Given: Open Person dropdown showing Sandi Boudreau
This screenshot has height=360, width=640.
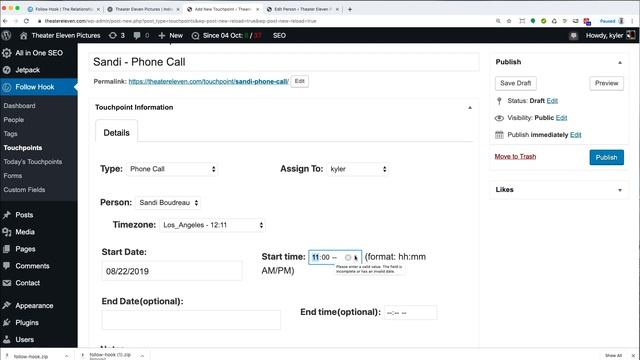Looking at the screenshot, I should click(168, 202).
